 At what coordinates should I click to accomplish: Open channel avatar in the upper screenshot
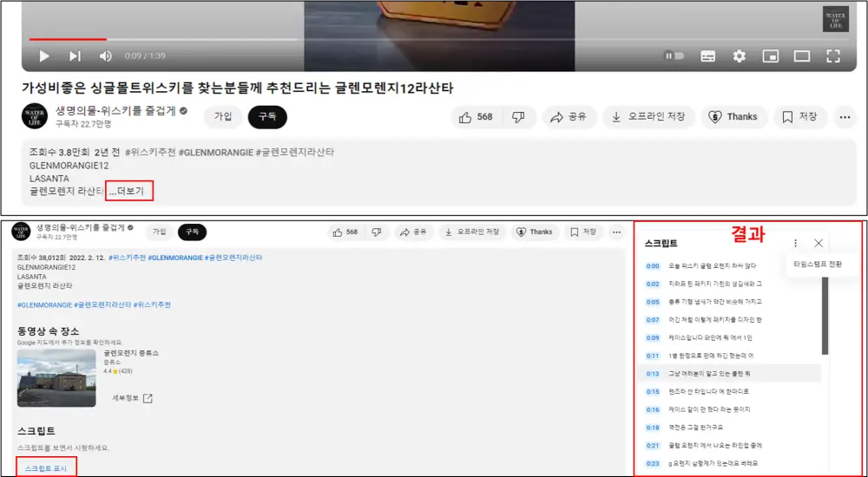point(35,116)
